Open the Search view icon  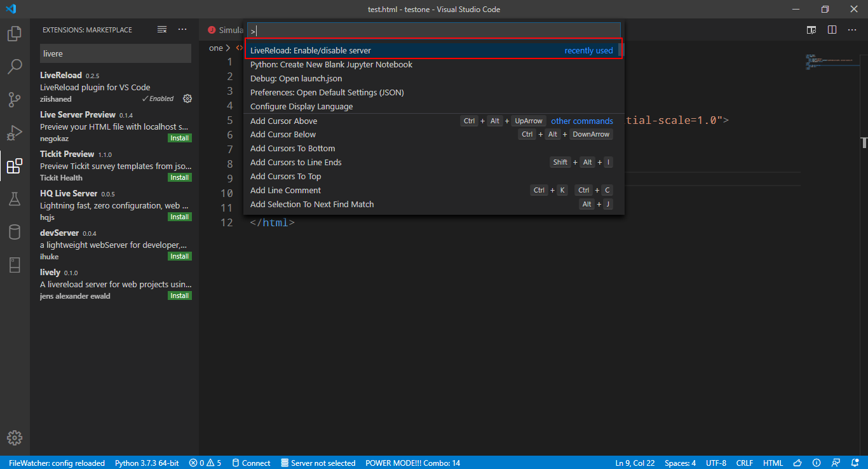coord(15,66)
